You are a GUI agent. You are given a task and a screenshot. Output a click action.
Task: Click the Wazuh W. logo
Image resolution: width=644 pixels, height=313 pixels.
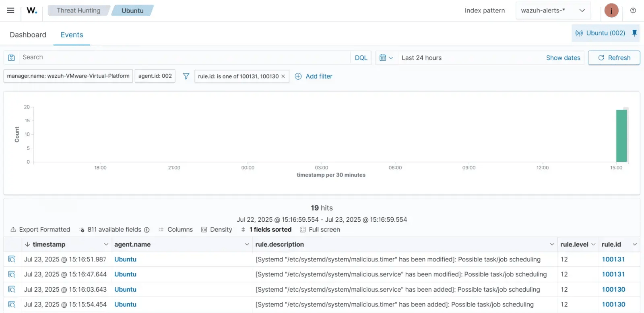[32, 10]
